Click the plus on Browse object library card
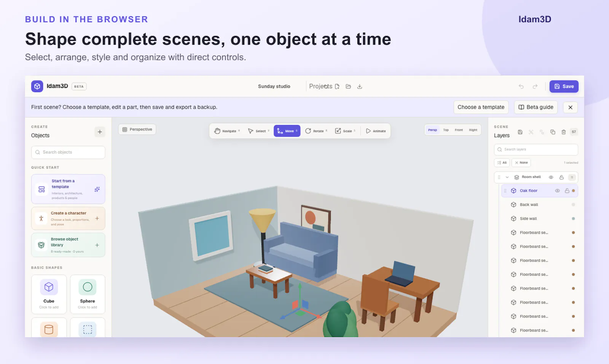 point(97,245)
